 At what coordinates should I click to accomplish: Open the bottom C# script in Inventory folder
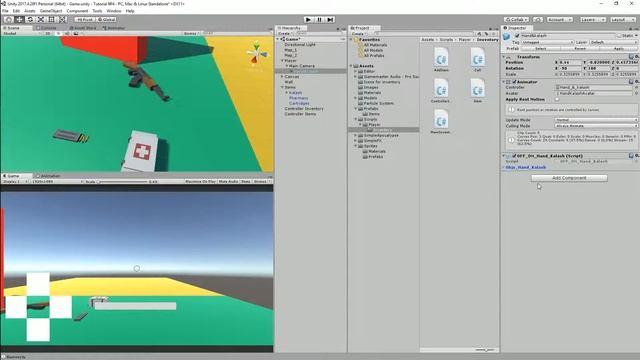click(x=441, y=122)
